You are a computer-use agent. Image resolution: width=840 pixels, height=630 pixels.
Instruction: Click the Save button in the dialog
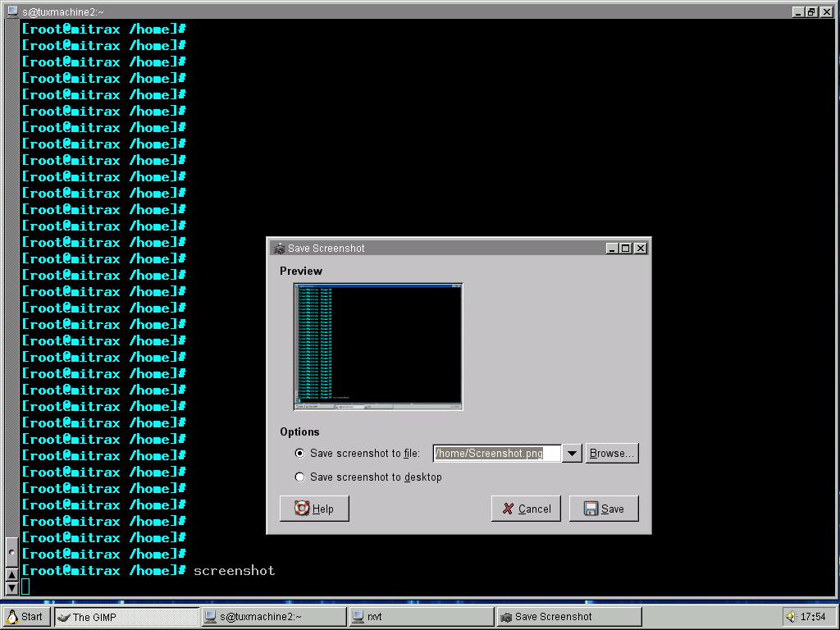pos(604,509)
